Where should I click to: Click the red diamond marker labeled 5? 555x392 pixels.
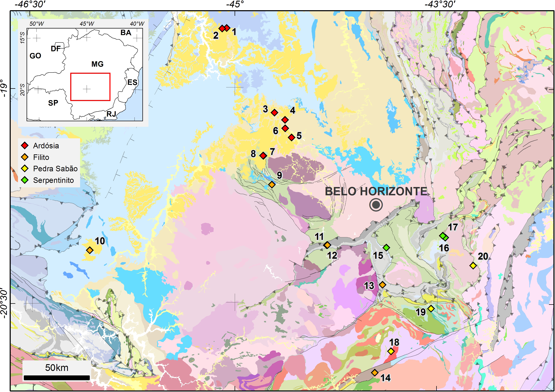(x=292, y=138)
